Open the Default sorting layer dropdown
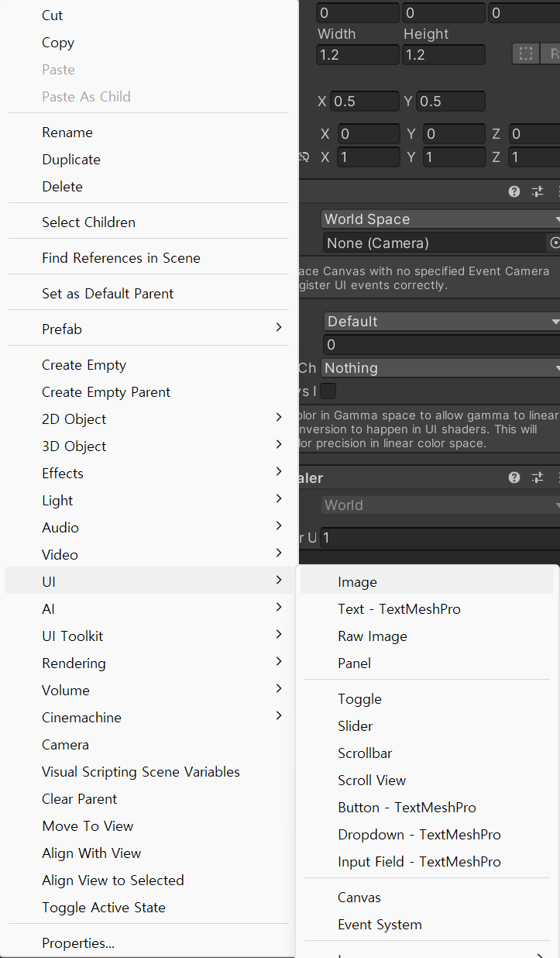560x958 pixels. (x=440, y=321)
